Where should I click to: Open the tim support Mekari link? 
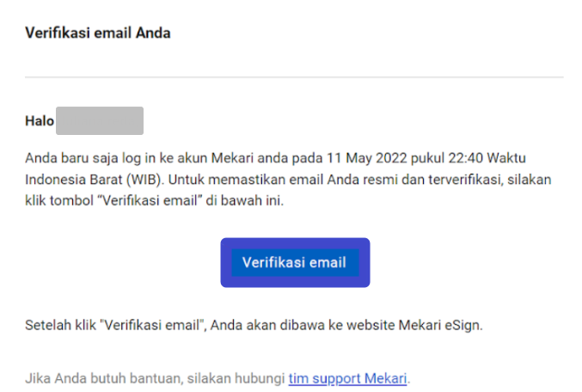[347, 377]
